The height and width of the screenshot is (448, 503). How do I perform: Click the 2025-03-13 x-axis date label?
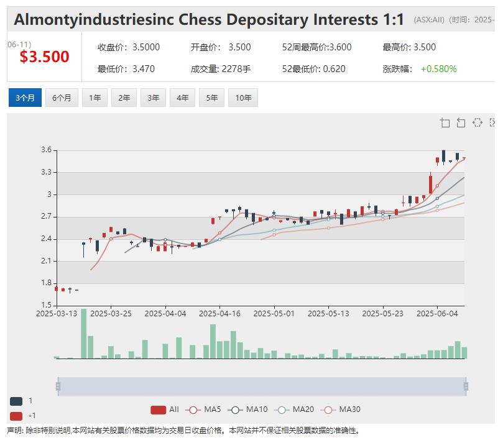[x=57, y=314]
